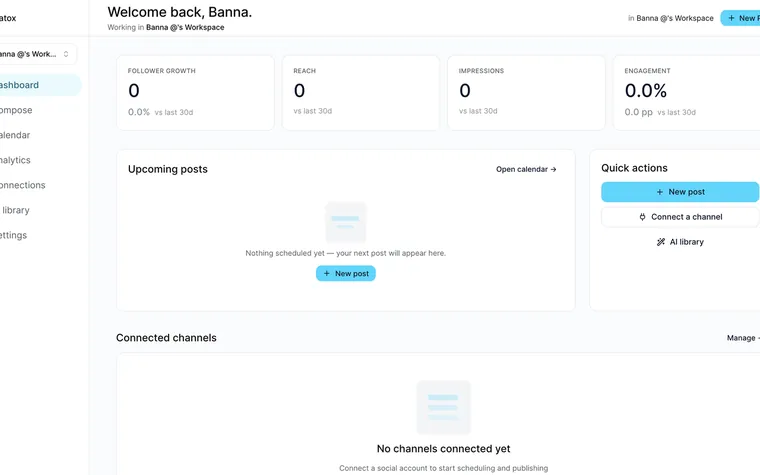
Task: Click the 'Welcome back, Banna.' heading
Action: coord(180,12)
